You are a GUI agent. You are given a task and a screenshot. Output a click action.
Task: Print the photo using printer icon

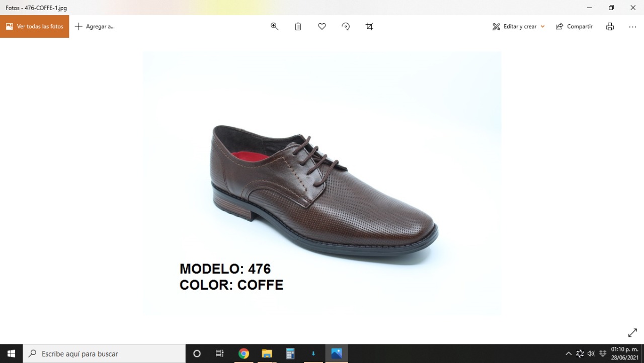tap(610, 27)
